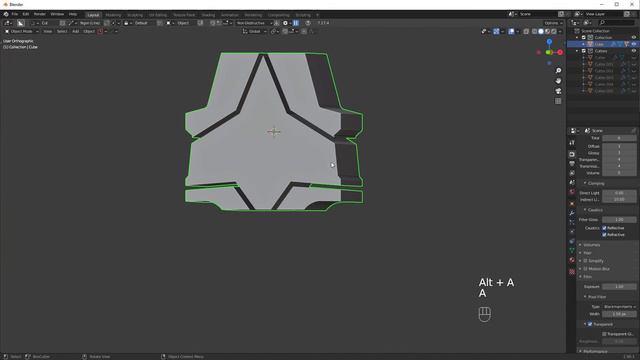Select the Cube object in outliner
This screenshot has height=360, width=640.
[x=599, y=44]
